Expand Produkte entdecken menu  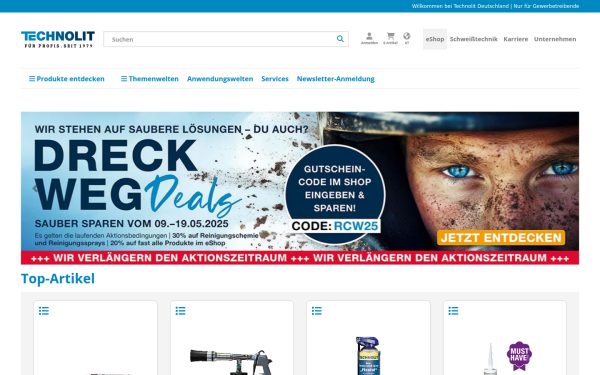(67, 79)
